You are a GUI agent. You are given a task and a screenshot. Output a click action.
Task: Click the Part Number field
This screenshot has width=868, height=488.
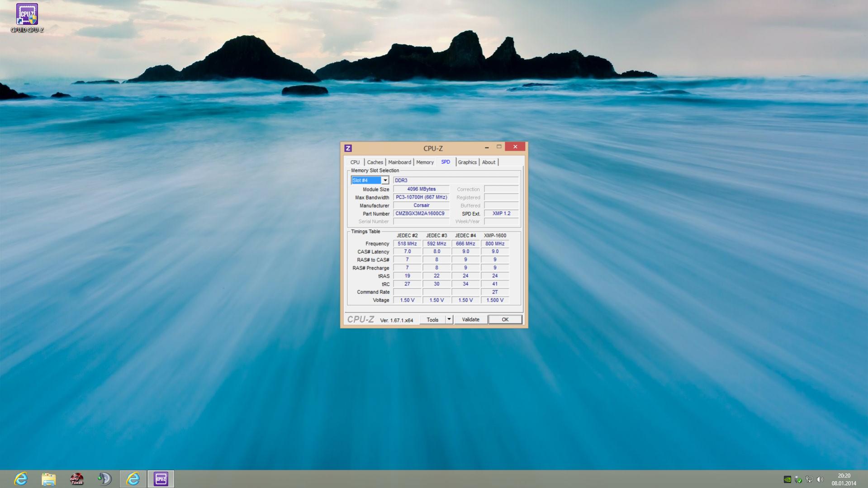click(x=421, y=213)
